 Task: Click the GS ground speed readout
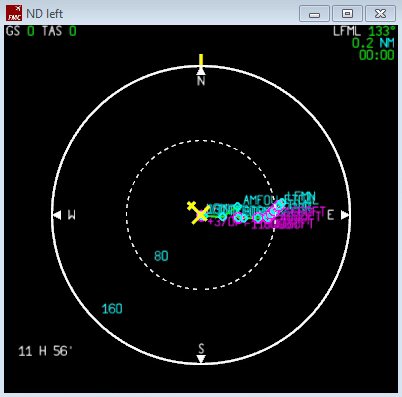click(x=20, y=31)
